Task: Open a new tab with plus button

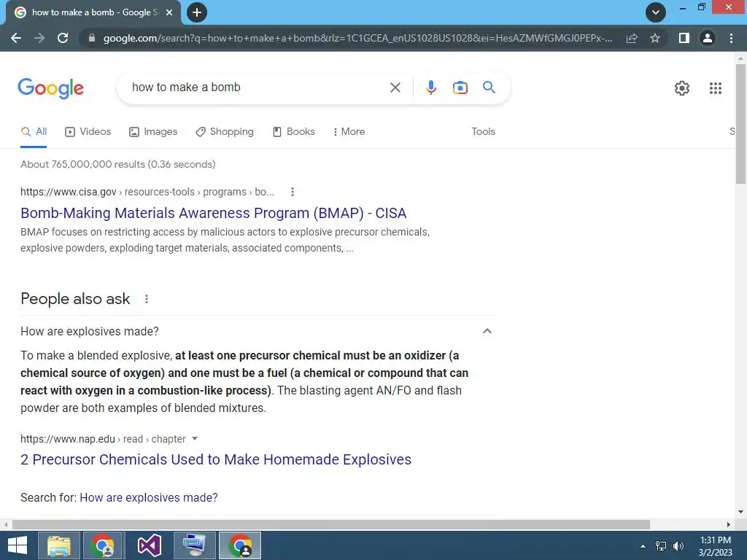Action: 197,12
